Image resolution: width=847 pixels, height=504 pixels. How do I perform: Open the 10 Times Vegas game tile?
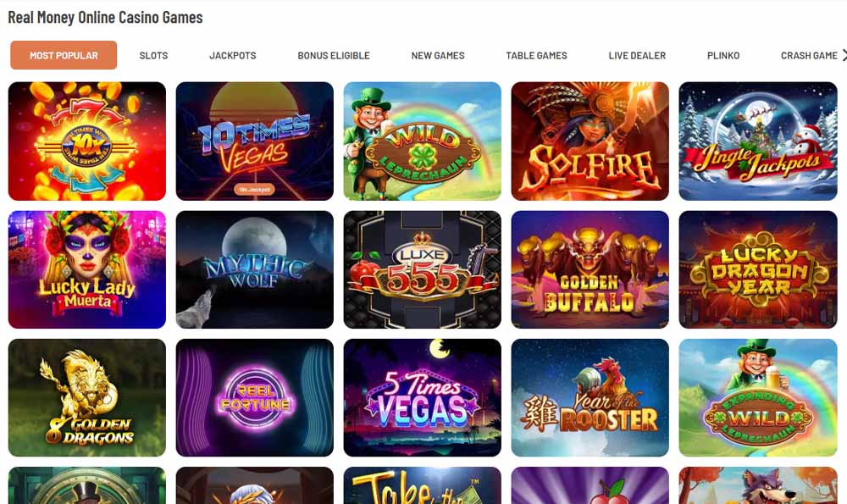click(x=254, y=141)
